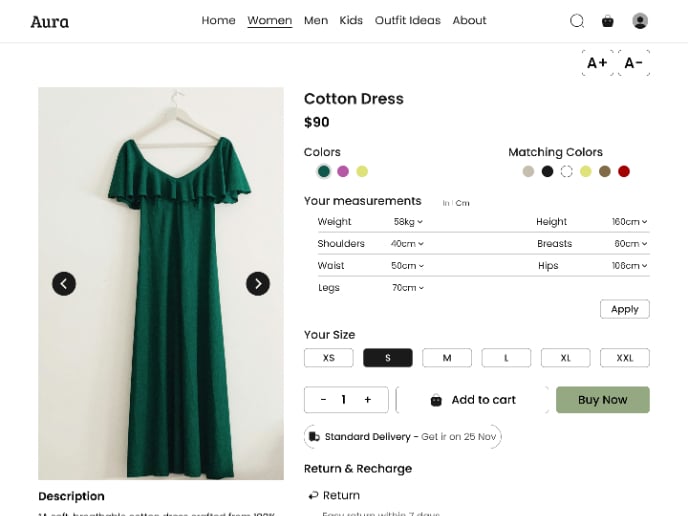Screen dimensions: 688x516
Task: Open the Breasts measurement dropdown
Action: (631, 244)
